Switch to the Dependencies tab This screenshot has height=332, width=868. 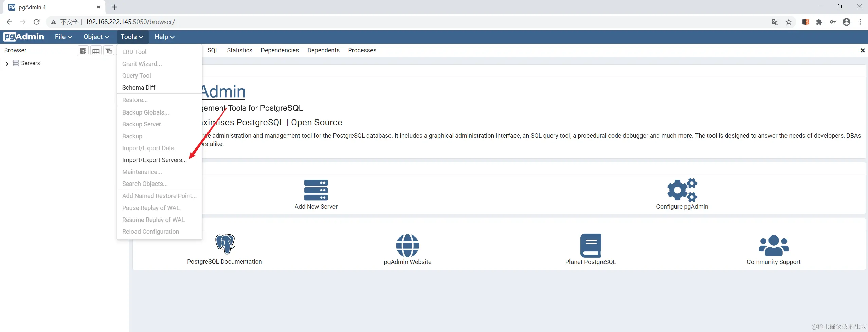(279, 50)
